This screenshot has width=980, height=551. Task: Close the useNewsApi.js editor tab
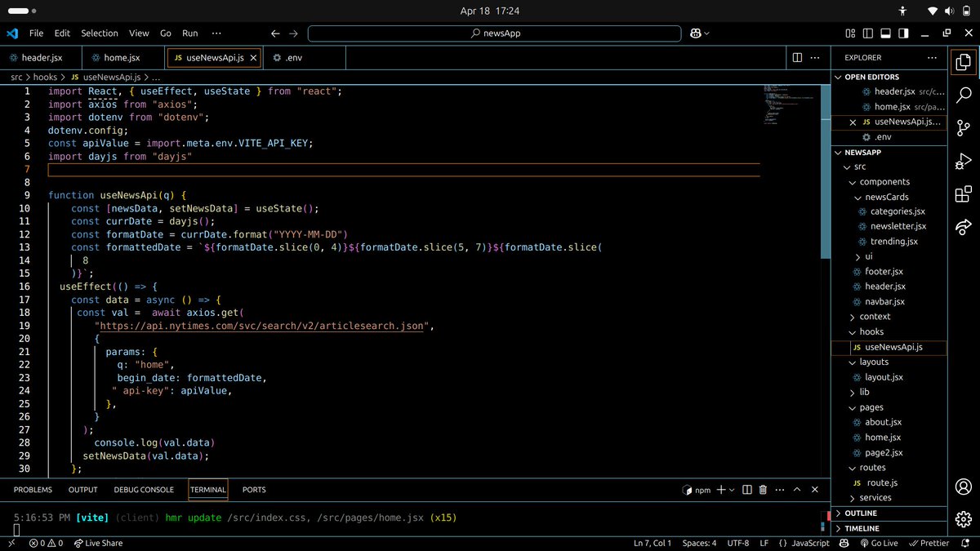click(x=253, y=58)
